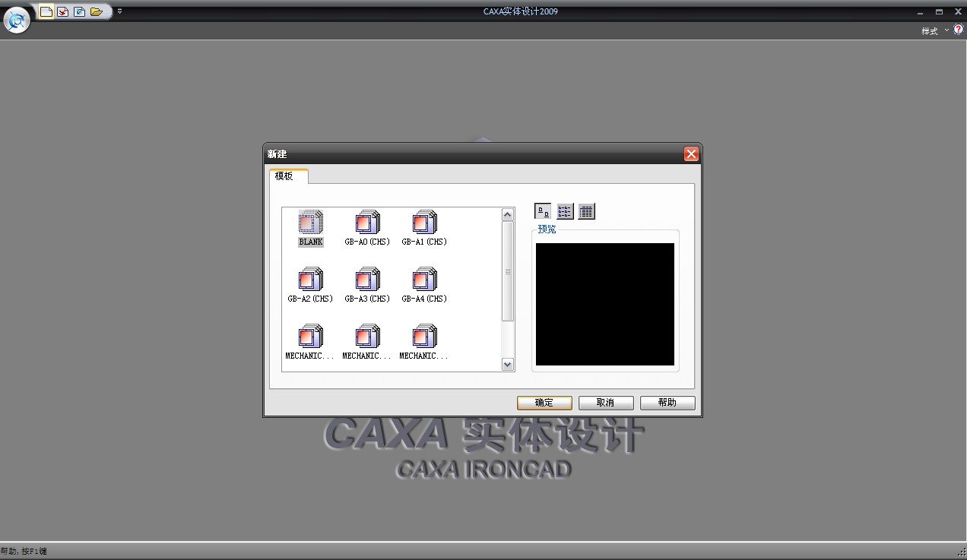This screenshot has width=967, height=560.
Task: Confirm with the 确定 button
Action: 544,403
